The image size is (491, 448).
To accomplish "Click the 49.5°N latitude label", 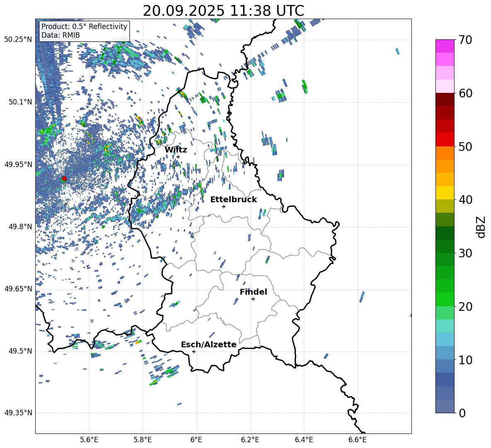I will tap(21, 351).
